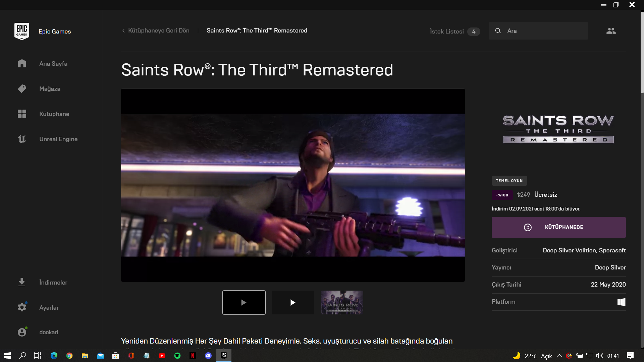Open the friends list icon
The width and height of the screenshot is (644, 362).
[611, 31]
